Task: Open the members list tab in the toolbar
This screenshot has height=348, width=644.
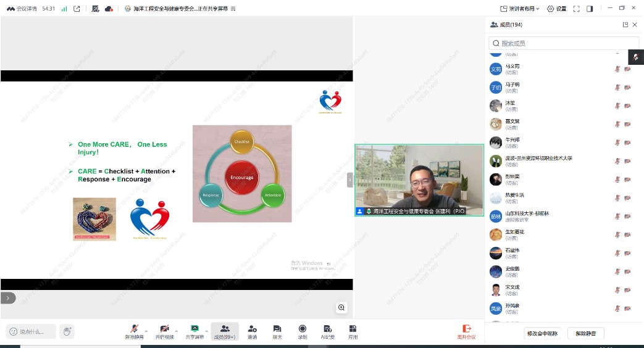Action: coord(225,331)
